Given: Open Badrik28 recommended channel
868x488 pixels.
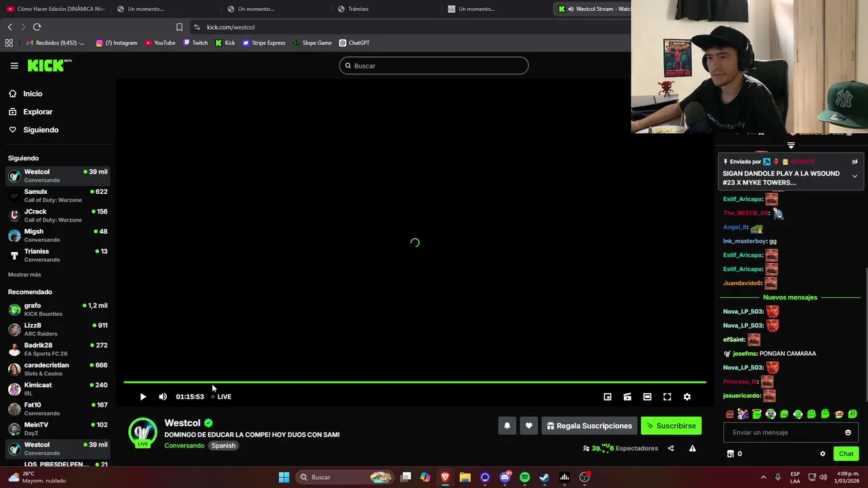Looking at the screenshot, I should pyautogui.click(x=58, y=349).
